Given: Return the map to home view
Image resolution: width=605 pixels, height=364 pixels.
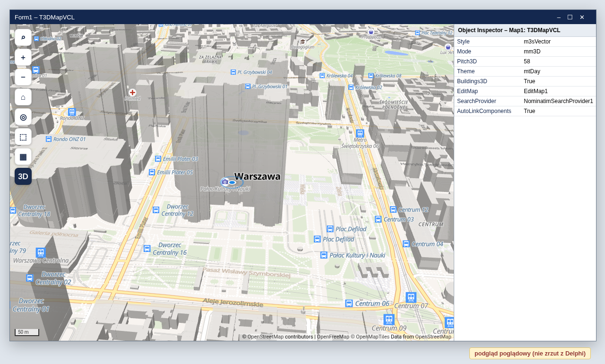Looking at the screenshot, I should point(23,97).
